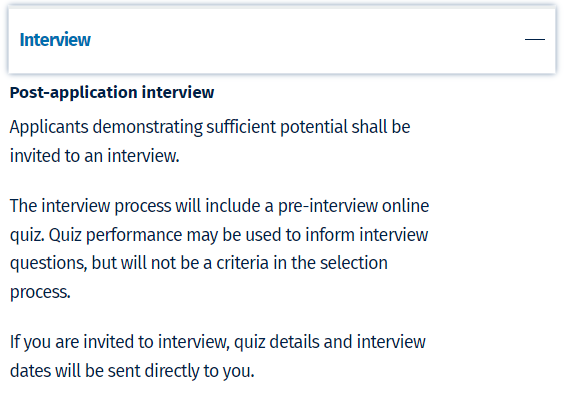Click the phrase 'quiz details' in last paragraph

pos(277,342)
